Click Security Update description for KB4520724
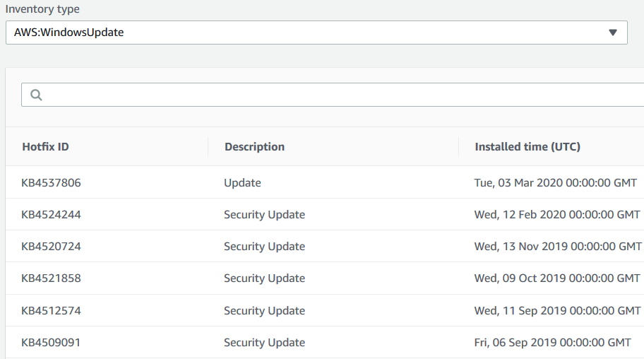 (265, 247)
